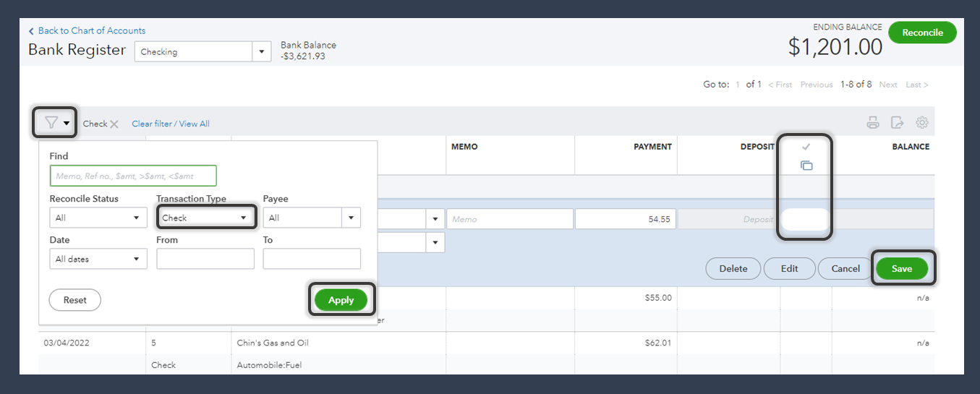
Task: Open the Date range dropdown
Action: click(98, 259)
